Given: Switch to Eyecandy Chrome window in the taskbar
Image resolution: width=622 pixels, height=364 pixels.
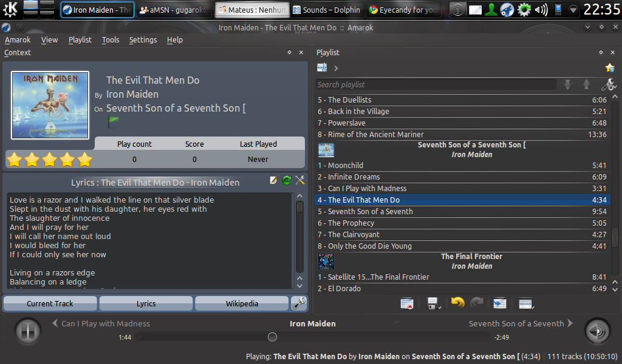Looking at the screenshot, I should 405,10.
